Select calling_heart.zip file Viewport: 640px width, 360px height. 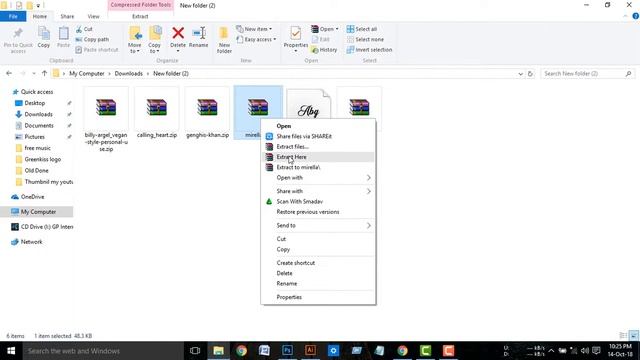[x=157, y=113]
